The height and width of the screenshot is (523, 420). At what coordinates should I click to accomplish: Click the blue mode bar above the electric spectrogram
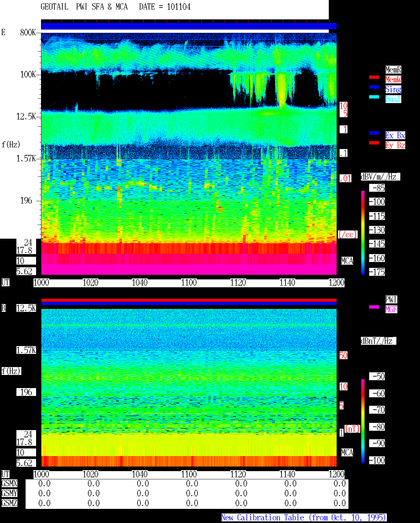[189, 26]
